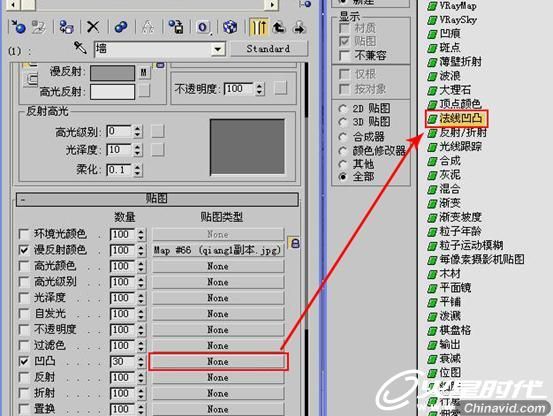This screenshot has height=416, width=553.
Task: Pick material with the eyedropper icon
Action: (x=80, y=48)
